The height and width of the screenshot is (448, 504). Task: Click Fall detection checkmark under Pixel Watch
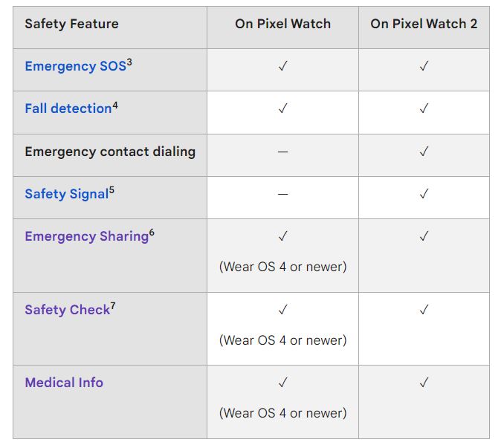(283, 108)
